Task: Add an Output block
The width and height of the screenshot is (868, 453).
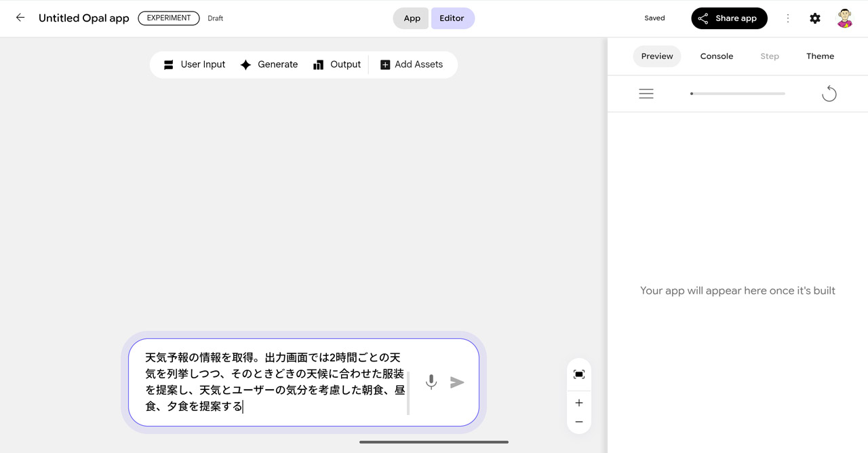Action: click(337, 64)
